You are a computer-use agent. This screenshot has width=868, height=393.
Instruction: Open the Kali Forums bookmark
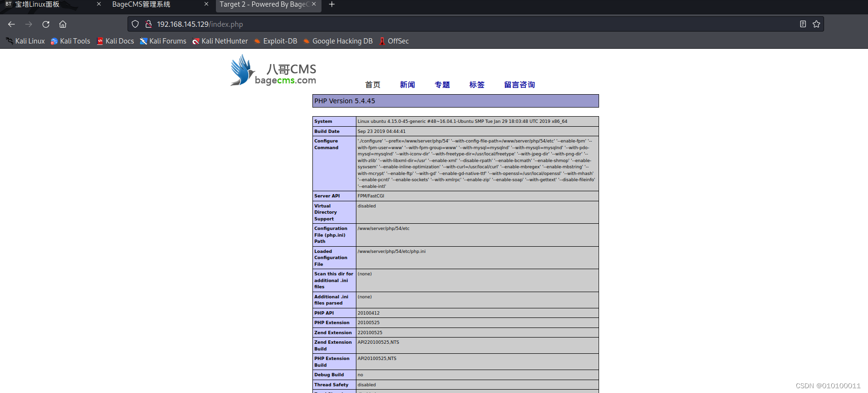tap(163, 41)
